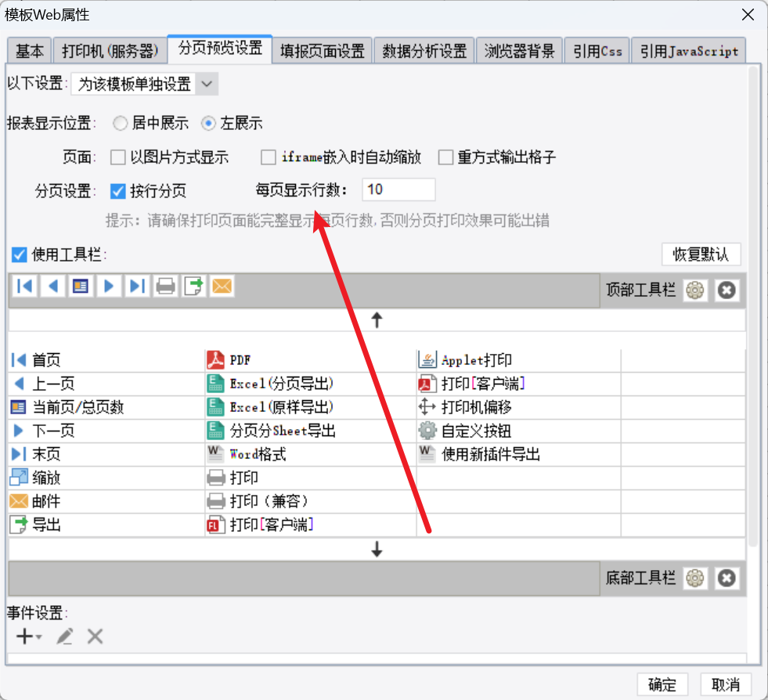Open the 为该模板单独设置 dropdown

(206, 84)
